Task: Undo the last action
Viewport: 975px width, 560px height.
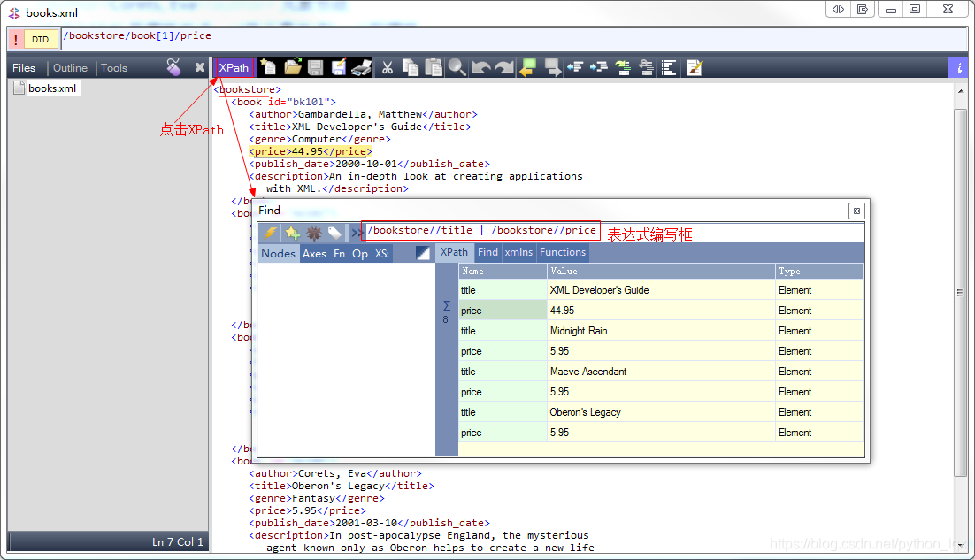Action: [480, 68]
